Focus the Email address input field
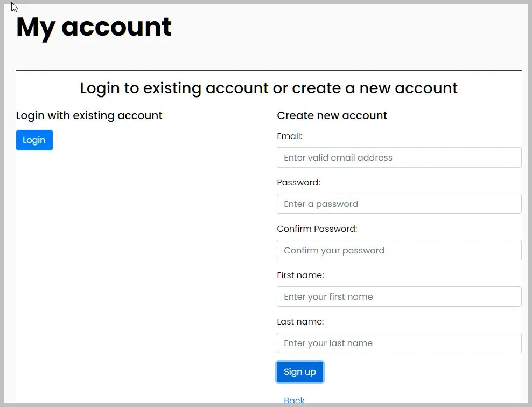532x407 pixels. pyautogui.click(x=399, y=157)
